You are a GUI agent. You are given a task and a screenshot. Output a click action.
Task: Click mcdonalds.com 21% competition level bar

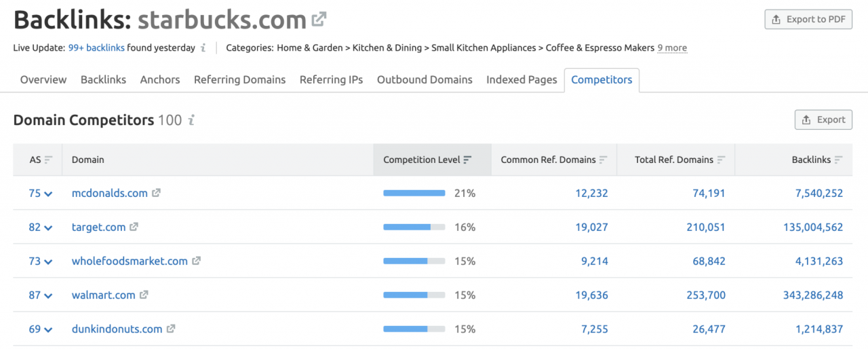click(414, 193)
